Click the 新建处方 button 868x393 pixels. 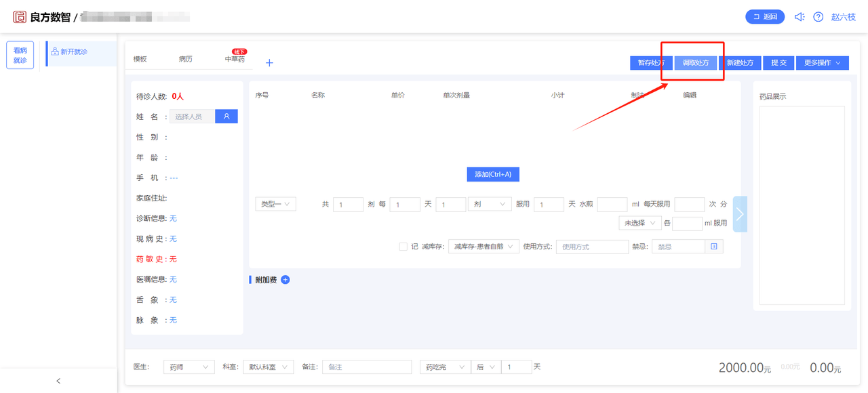(x=740, y=62)
